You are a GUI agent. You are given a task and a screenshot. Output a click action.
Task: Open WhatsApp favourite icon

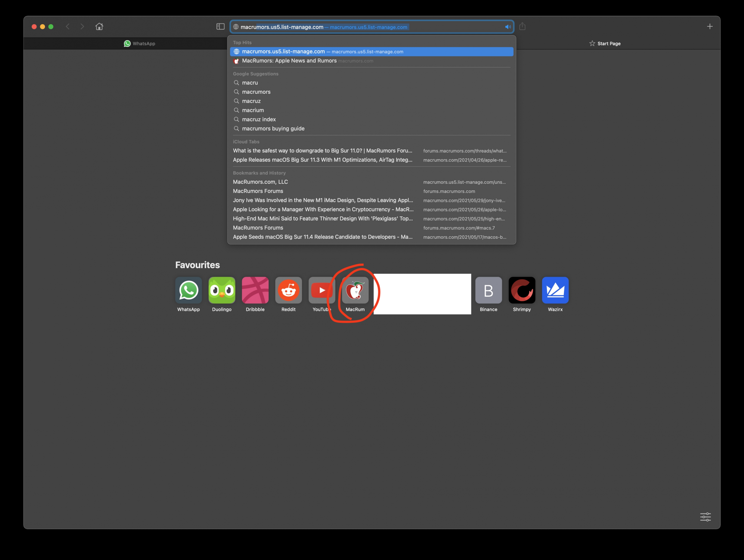[x=189, y=290]
